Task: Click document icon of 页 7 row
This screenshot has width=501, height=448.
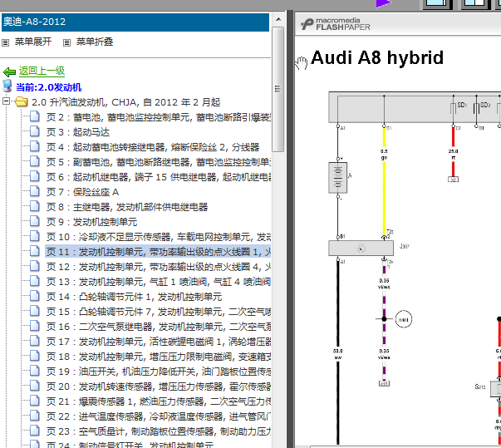Action: pos(35,191)
